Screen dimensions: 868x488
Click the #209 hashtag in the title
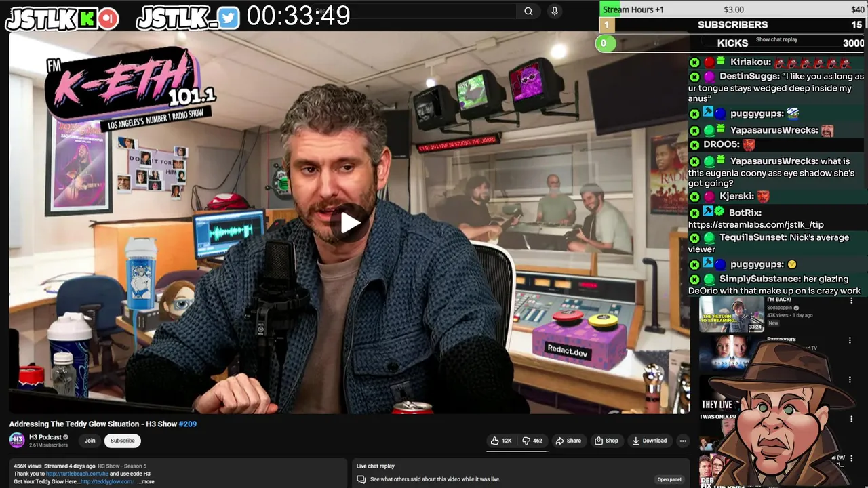tap(187, 424)
